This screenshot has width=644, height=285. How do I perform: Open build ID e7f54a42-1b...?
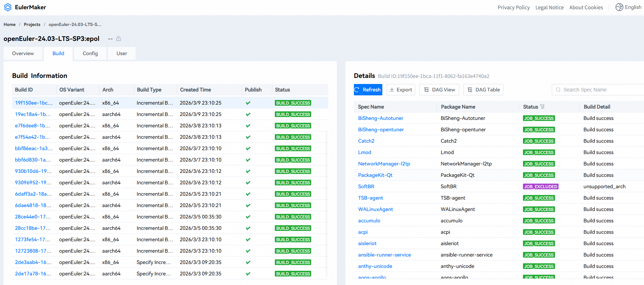(32, 137)
